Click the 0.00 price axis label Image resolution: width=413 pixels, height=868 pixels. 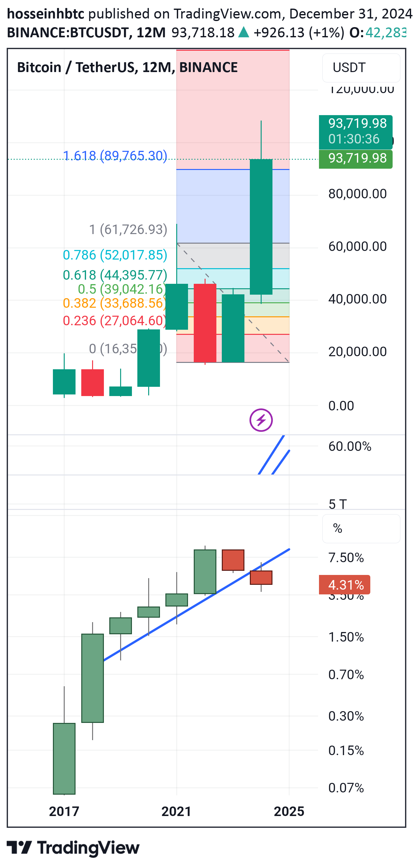pos(341,406)
